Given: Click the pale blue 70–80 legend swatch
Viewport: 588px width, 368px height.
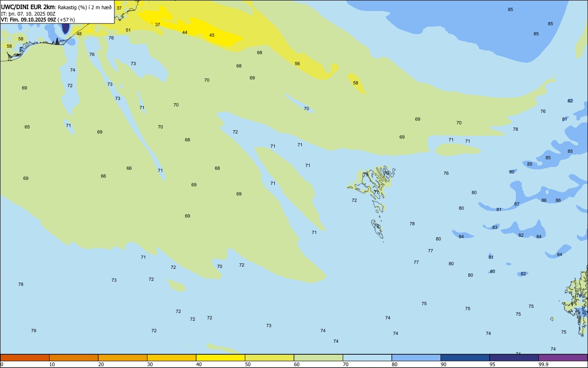Looking at the screenshot, I should pyautogui.click(x=367, y=357).
